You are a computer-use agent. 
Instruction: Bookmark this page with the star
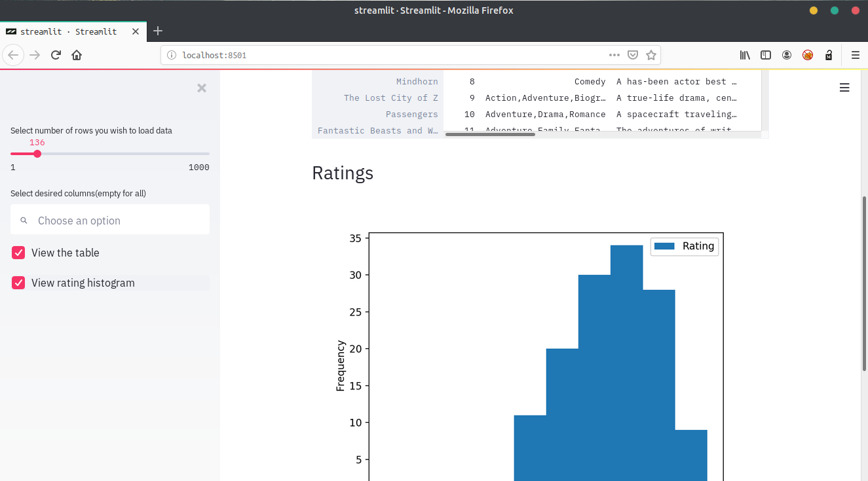pyautogui.click(x=651, y=55)
